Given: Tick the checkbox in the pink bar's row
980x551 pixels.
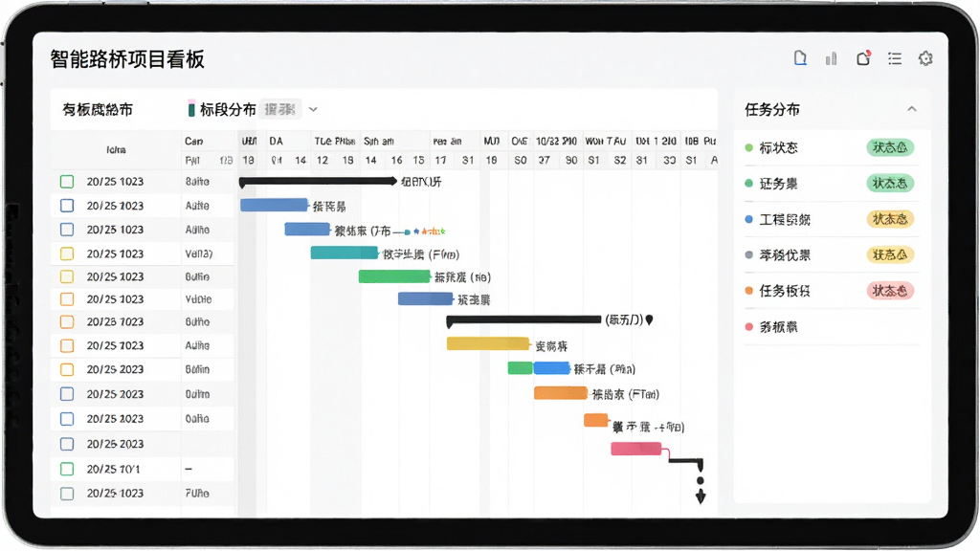Looking at the screenshot, I should tap(67, 444).
